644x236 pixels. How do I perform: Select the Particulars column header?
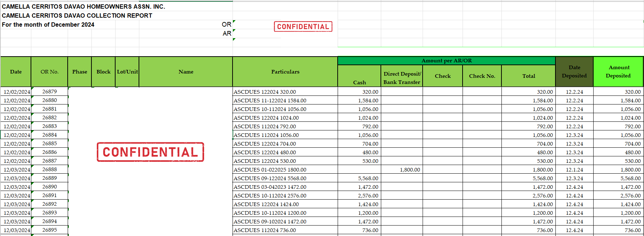[285, 72]
